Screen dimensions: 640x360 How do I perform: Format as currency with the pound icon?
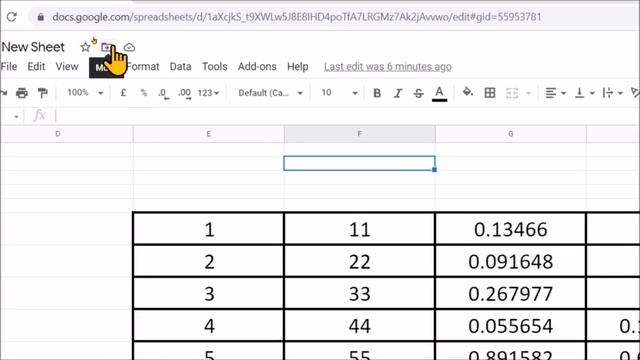(123, 93)
